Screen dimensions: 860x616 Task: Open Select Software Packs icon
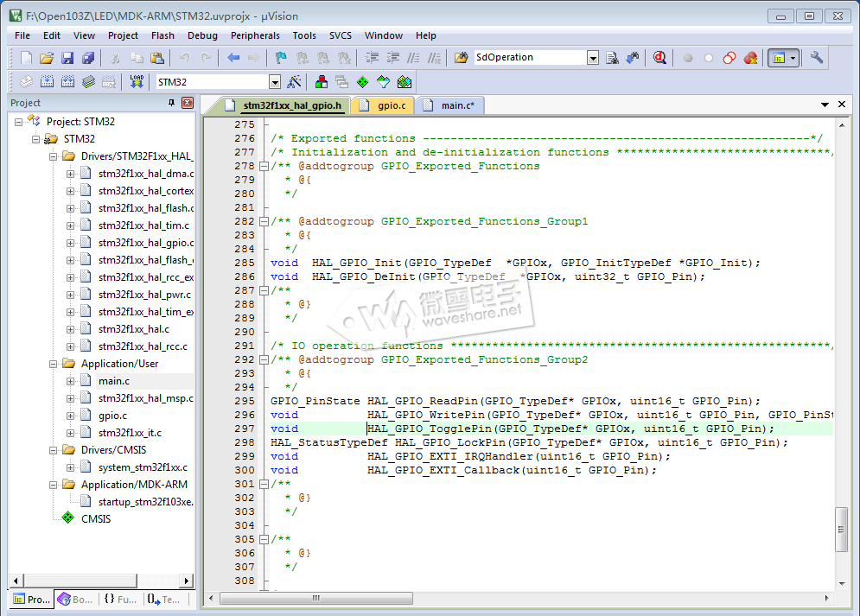coord(384,82)
